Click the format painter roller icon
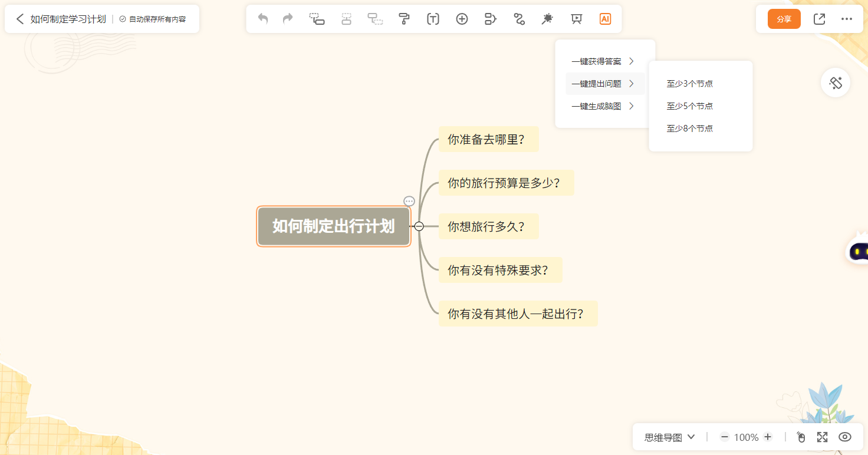This screenshot has width=868, height=455. tap(404, 19)
